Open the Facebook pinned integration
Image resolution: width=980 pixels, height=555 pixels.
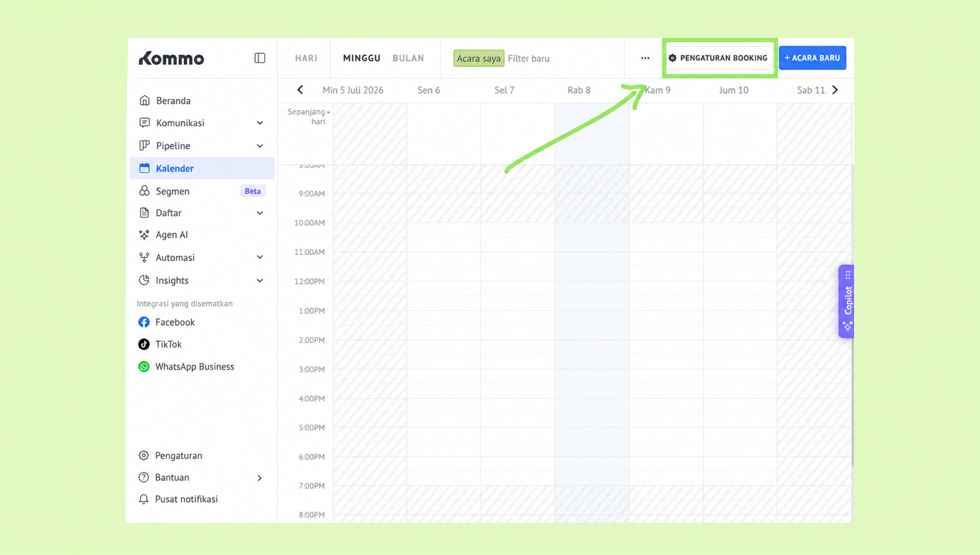pos(202,322)
